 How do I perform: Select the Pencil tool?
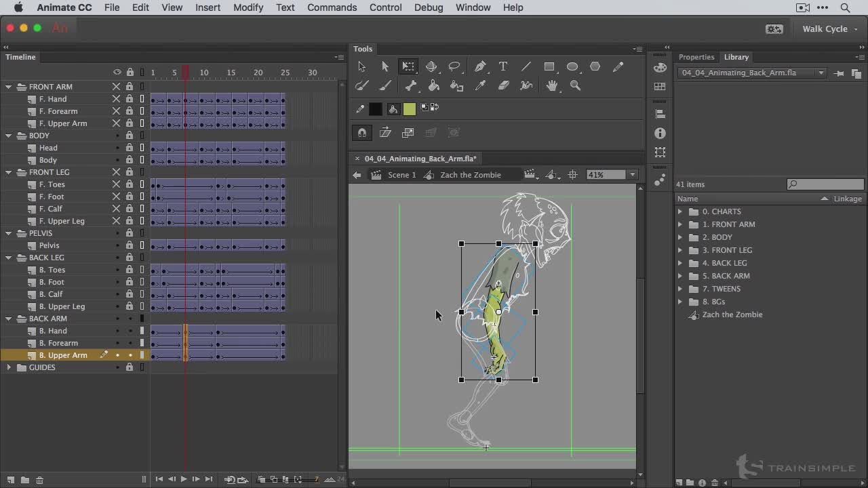coord(618,66)
